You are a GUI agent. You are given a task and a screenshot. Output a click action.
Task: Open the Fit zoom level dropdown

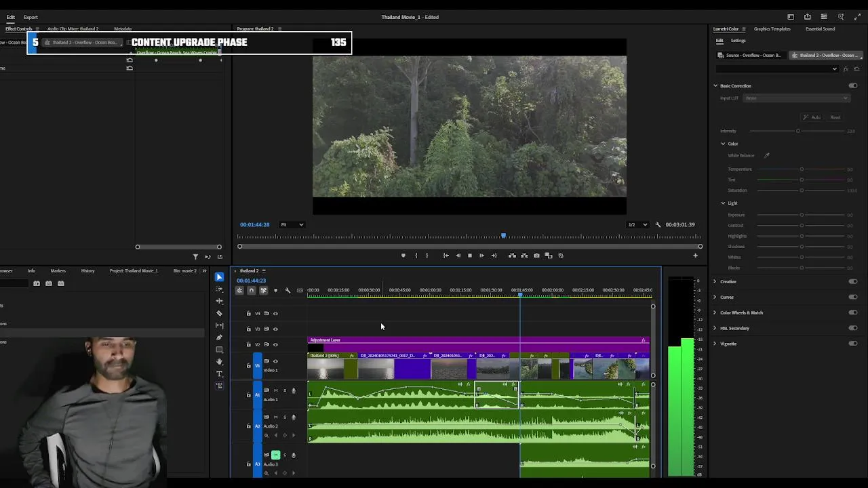(x=292, y=224)
